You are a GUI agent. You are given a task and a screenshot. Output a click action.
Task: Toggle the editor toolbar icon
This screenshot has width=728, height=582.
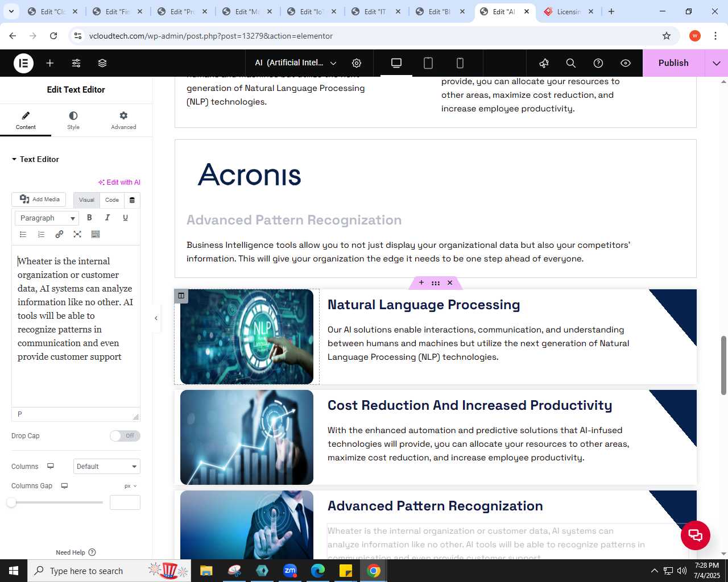tap(96, 234)
